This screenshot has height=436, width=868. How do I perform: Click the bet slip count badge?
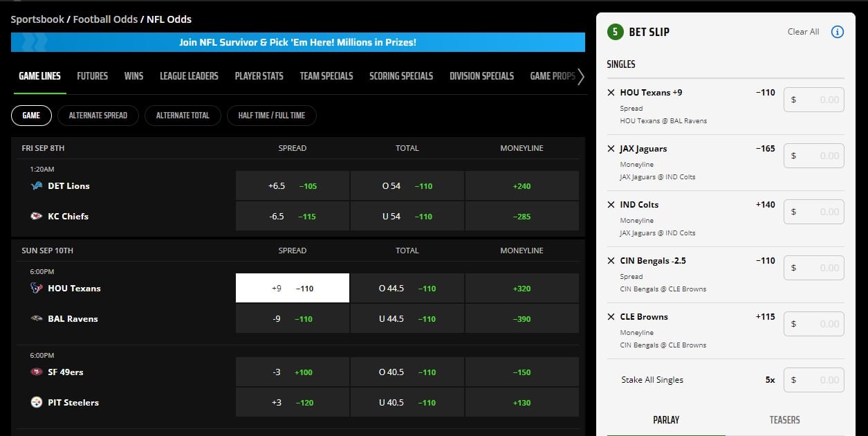tap(615, 32)
